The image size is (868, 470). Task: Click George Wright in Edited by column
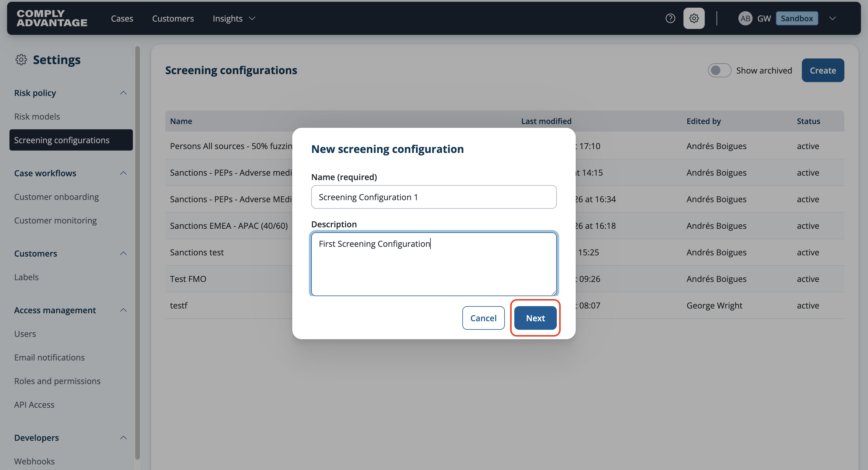[x=714, y=305]
